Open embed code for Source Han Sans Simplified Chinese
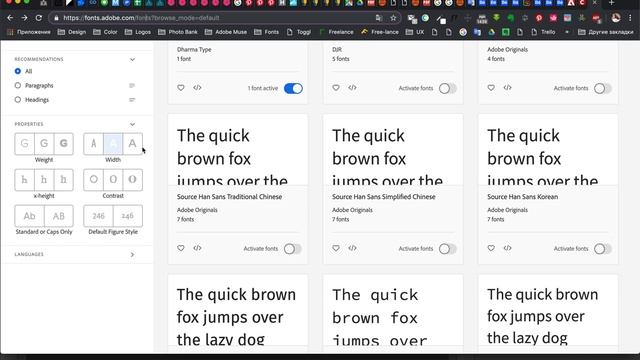The image size is (640, 360). tap(352, 248)
